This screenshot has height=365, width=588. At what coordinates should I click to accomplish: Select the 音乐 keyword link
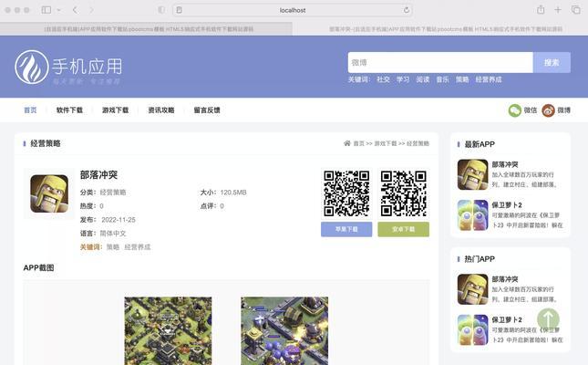click(x=442, y=79)
